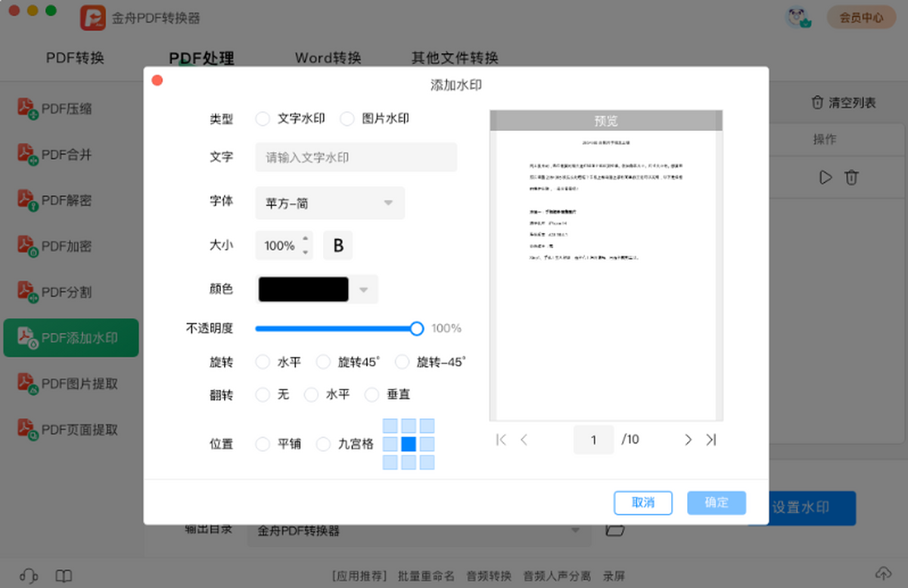
Task: Expand the color picker dropdown arrow
Action: pos(364,289)
